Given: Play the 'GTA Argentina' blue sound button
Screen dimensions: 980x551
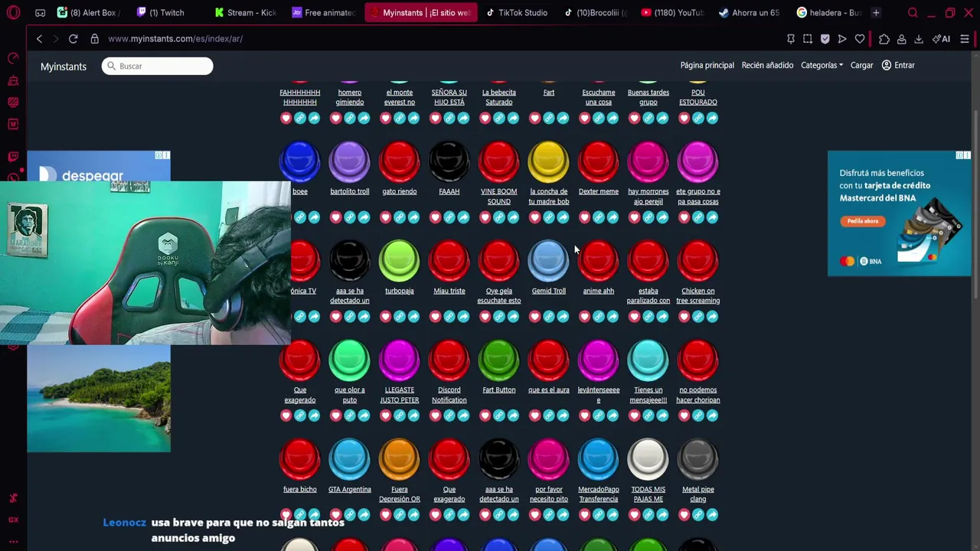Looking at the screenshot, I should point(349,460).
